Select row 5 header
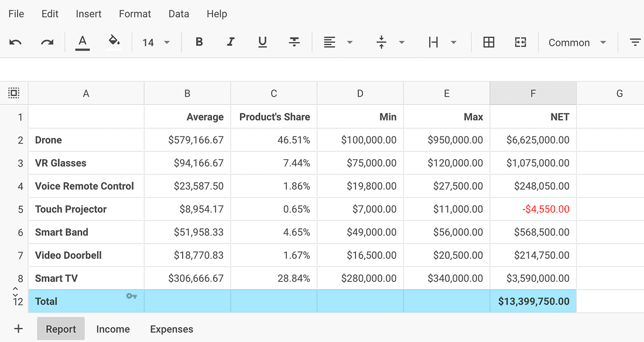 (x=15, y=209)
